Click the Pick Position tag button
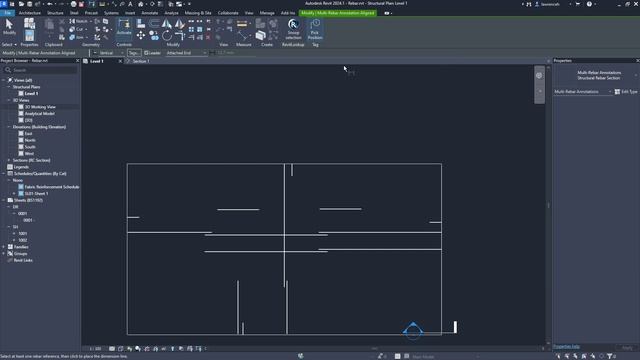 (315, 28)
